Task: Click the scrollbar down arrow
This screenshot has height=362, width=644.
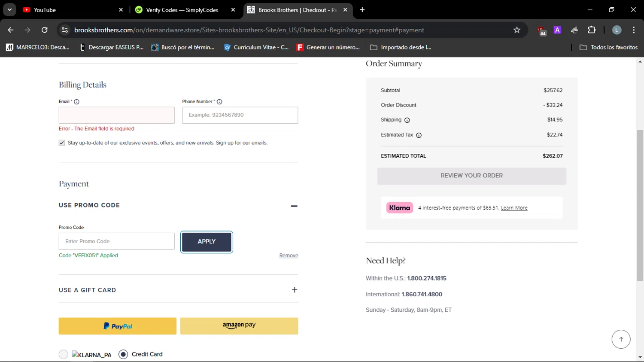Action: coord(640,357)
